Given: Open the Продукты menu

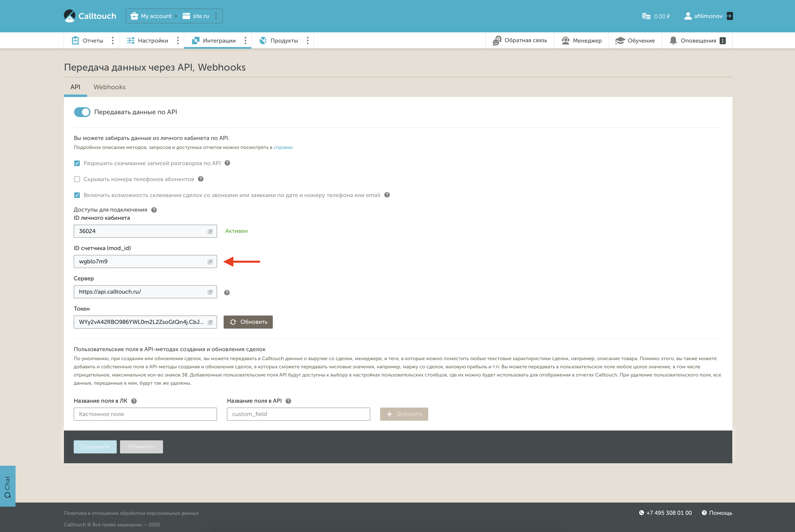Looking at the screenshot, I should click(279, 40).
